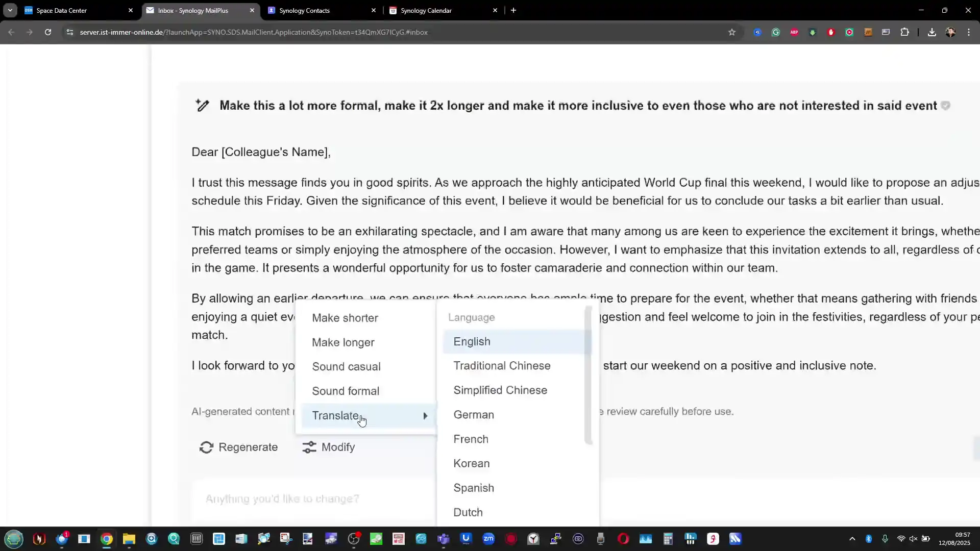The width and height of the screenshot is (980, 551).
Task: Click the Modify button label
Action: (x=338, y=447)
